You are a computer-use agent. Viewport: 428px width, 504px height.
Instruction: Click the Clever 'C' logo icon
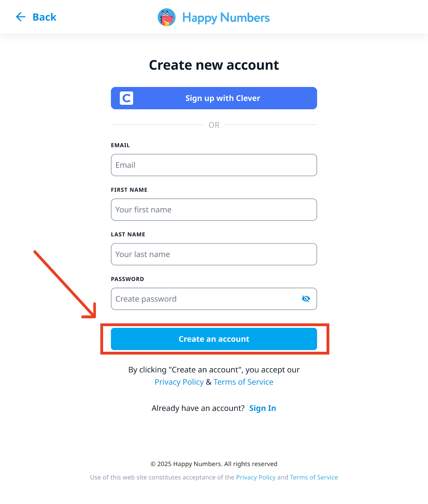pyautogui.click(x=127, y=98)
